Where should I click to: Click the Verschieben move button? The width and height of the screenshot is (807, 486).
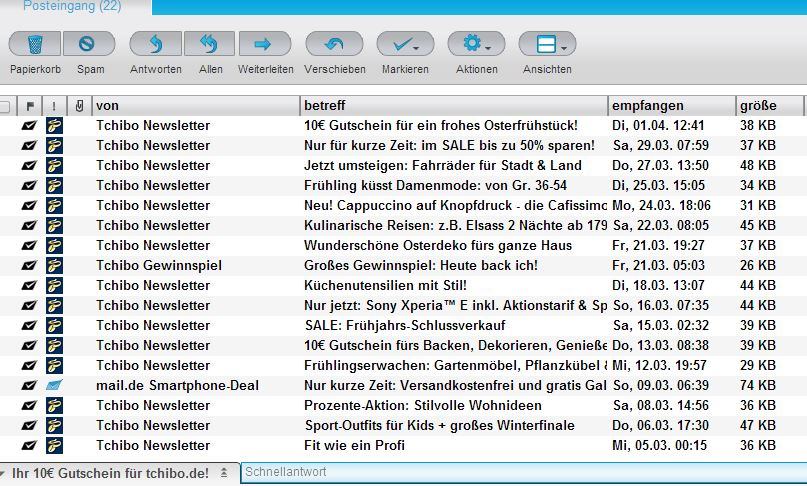click(335, 44)
